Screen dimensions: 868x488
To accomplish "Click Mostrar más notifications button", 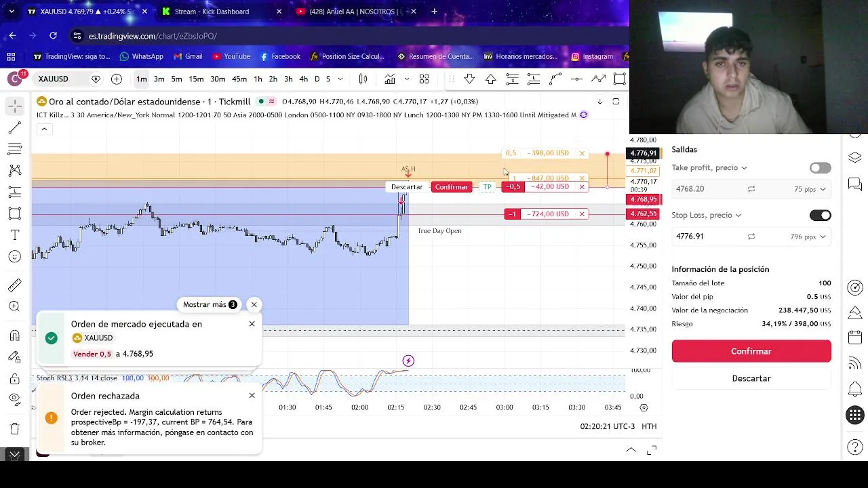I will (210, 304).
